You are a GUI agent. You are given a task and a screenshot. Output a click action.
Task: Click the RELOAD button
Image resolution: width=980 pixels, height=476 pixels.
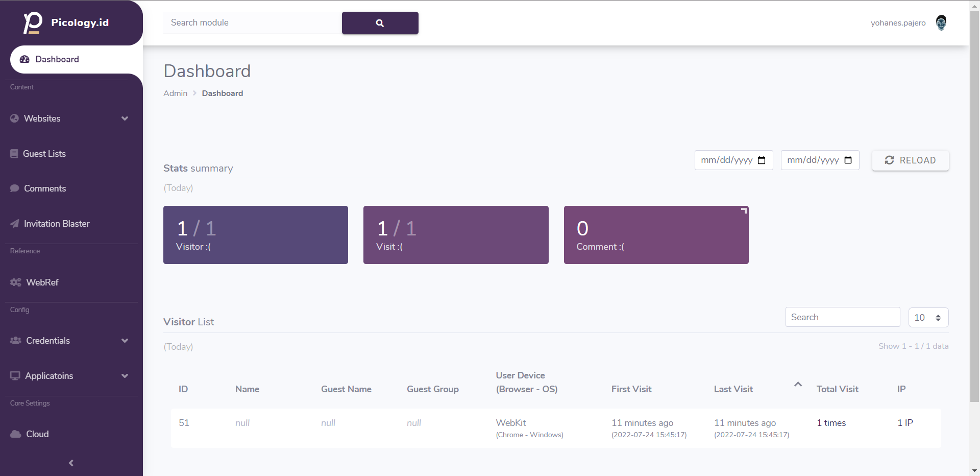tap(911, 160)
